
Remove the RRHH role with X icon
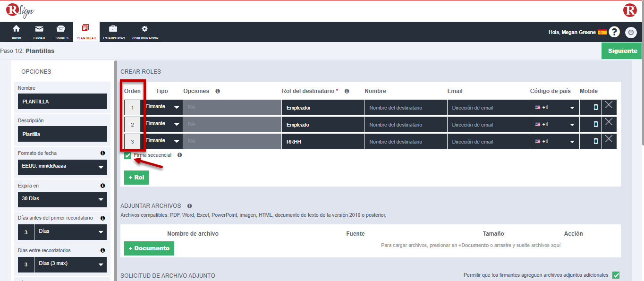point(609,139)
